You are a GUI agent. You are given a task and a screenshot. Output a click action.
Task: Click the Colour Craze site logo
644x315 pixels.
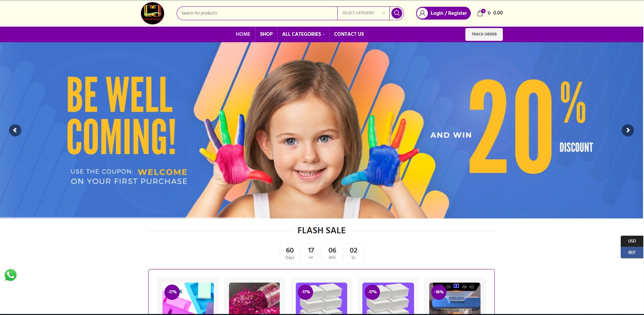coord(152,13)
